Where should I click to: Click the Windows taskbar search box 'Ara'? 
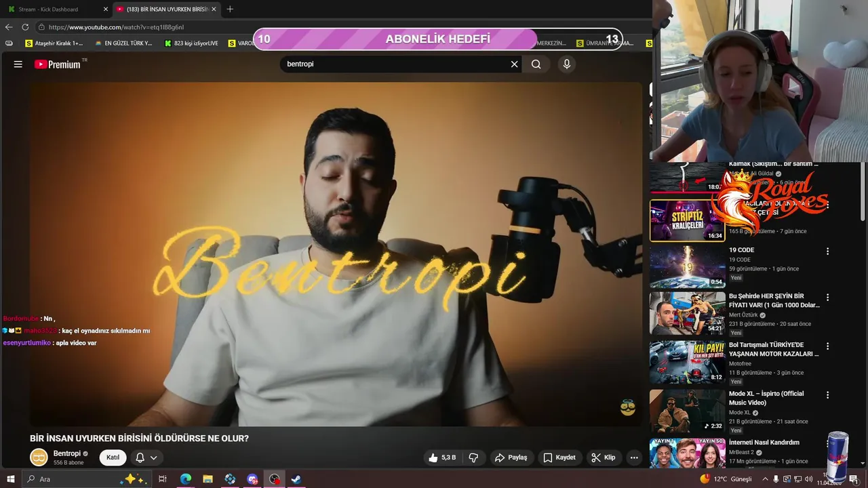pos(85,479)
